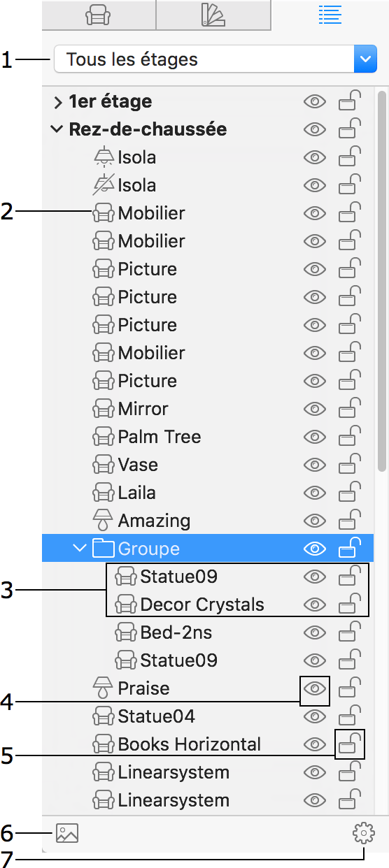This screenshot has width=389, height=868.
Task: Collapse the Groupe folder
Action: (80, 549)
